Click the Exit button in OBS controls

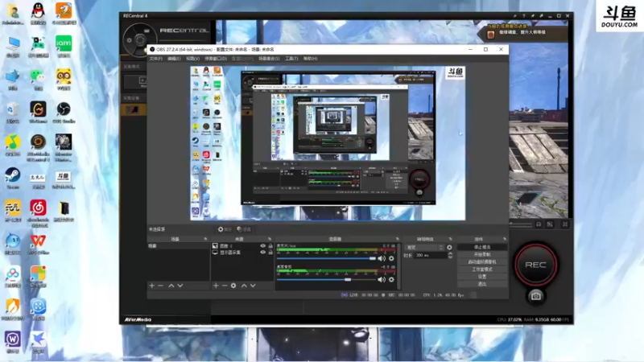tap(482, 284)
